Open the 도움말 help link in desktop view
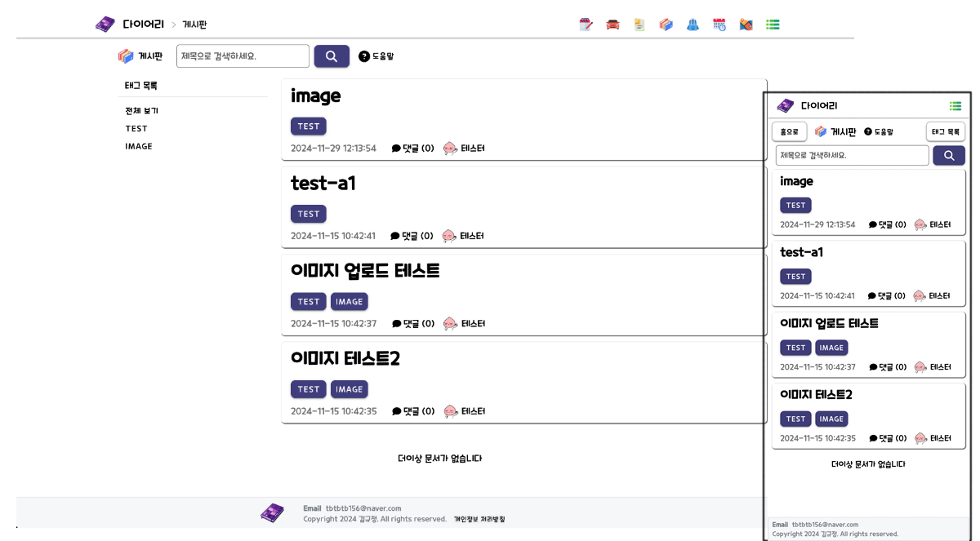The image size is (980, 541). click(376, 56)
